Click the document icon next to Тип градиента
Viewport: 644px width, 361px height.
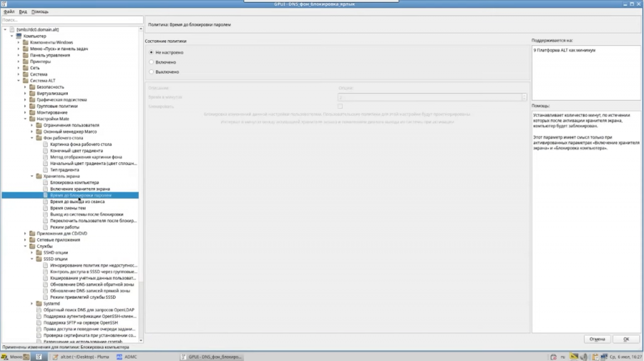pyautogui.click(x=45, y=170)
